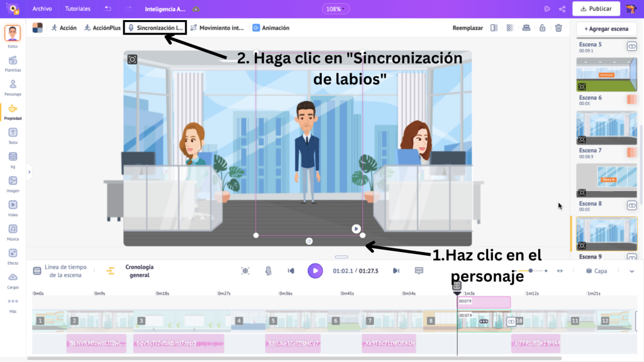Click Reemplazar to replace the character
644x362 pixels.
tap(467, 28)
